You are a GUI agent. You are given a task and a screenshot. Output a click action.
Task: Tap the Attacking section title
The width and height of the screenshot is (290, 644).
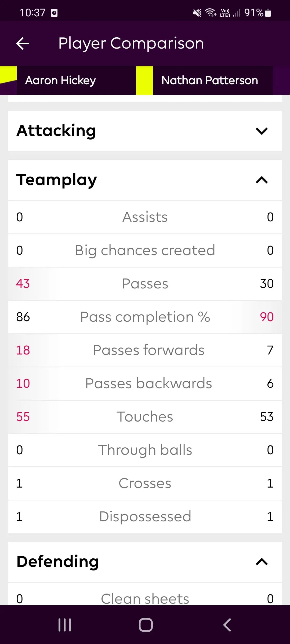[56, 131]
